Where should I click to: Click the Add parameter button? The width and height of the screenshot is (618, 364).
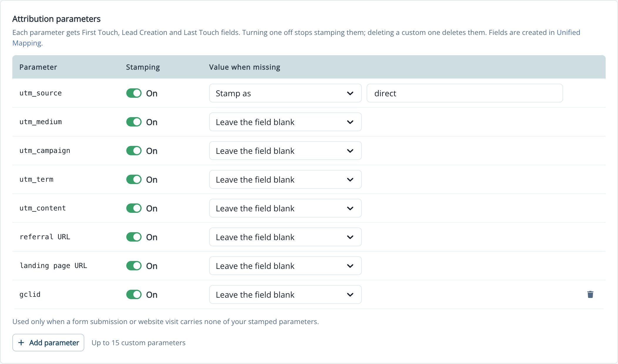pyautogui.click(x=48, y=343)
